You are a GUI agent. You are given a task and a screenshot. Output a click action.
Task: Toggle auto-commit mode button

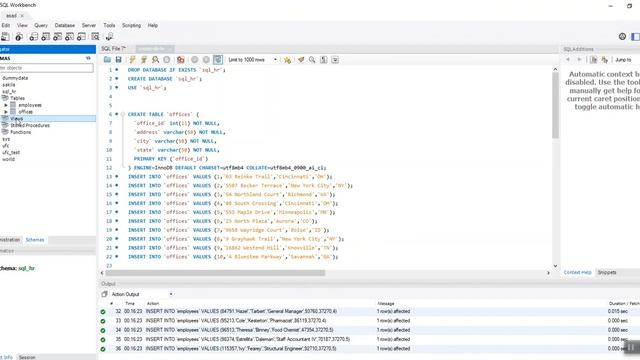(218, 60)
